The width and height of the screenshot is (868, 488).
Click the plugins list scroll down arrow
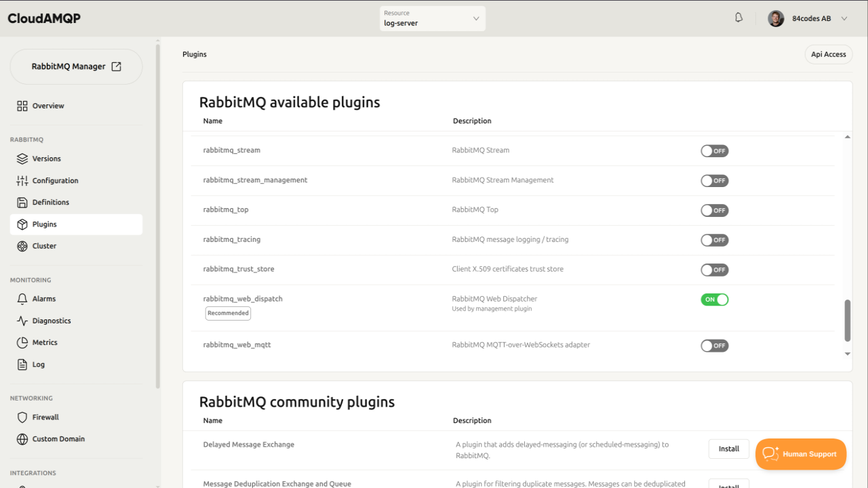pos(847,354)
